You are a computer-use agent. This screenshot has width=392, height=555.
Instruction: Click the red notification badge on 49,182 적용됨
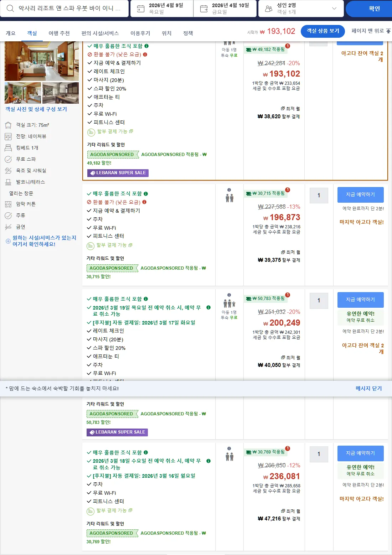(x=288, y=46)
